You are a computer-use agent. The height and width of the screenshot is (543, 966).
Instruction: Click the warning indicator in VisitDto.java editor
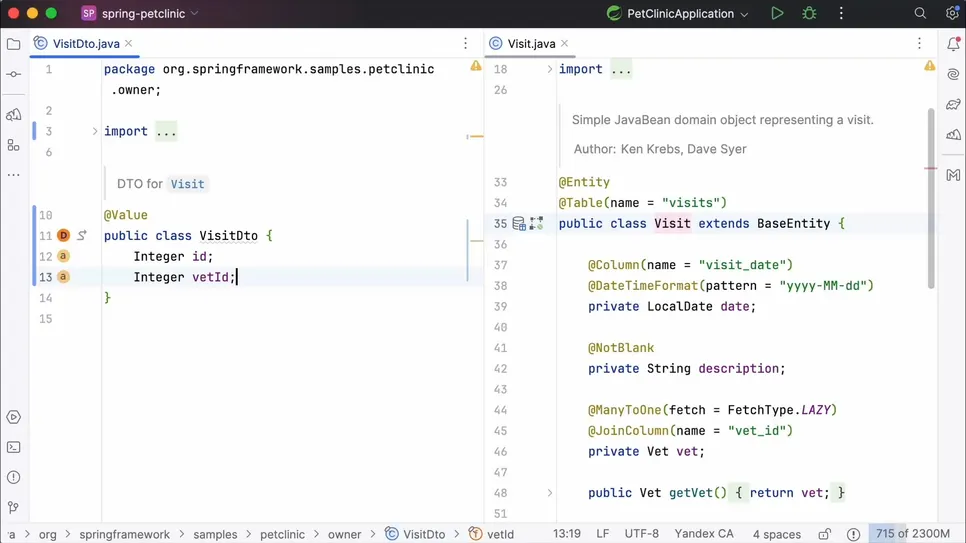[x=476, y=66]
